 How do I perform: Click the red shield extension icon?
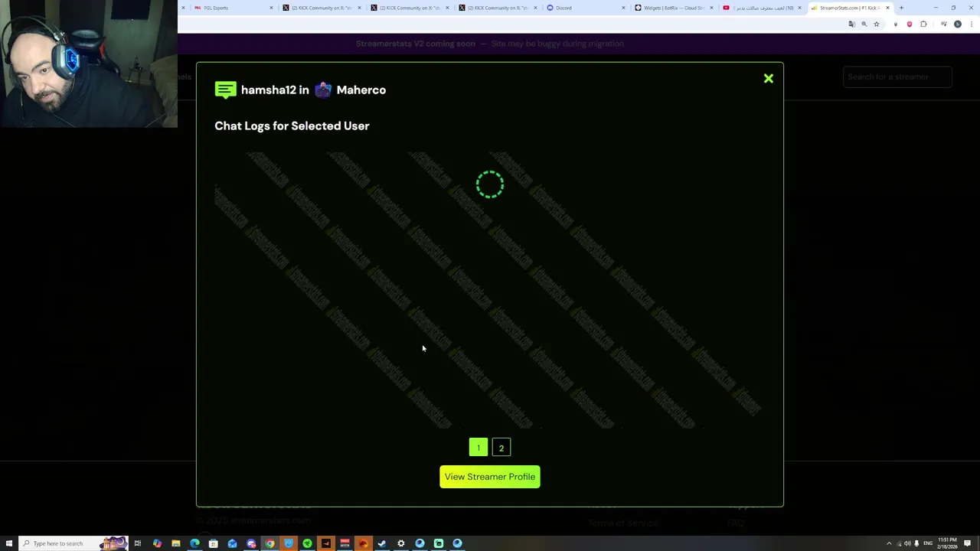[910, 24]
